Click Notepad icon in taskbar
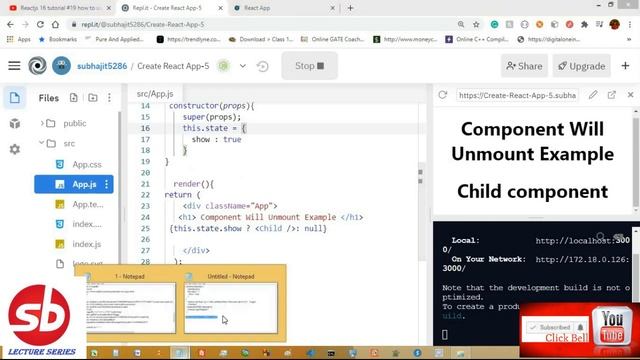640x360 pixels. click(180, 353)
